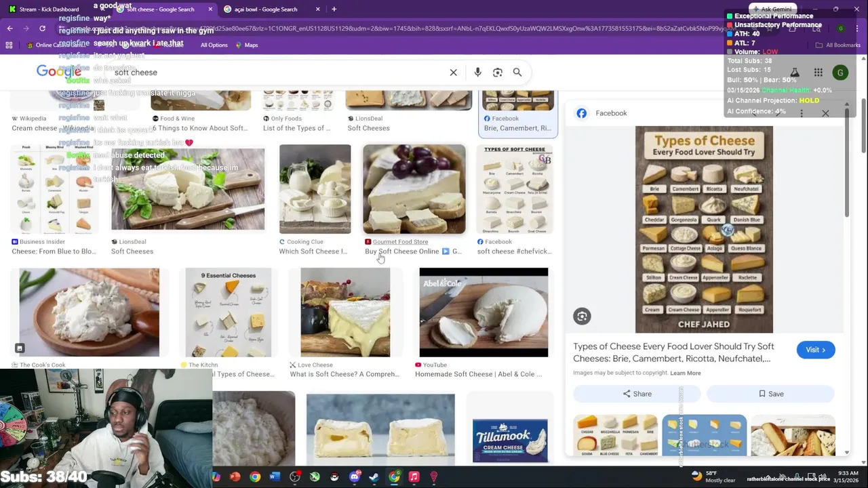
Task: Open the Google apps grid icon
Action: (x=818, y=73)
